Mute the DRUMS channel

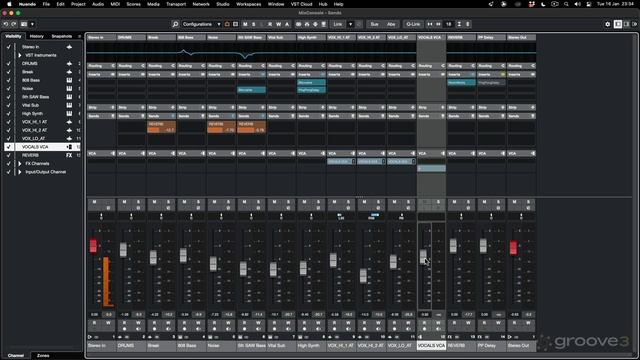(x=124, y=202)
